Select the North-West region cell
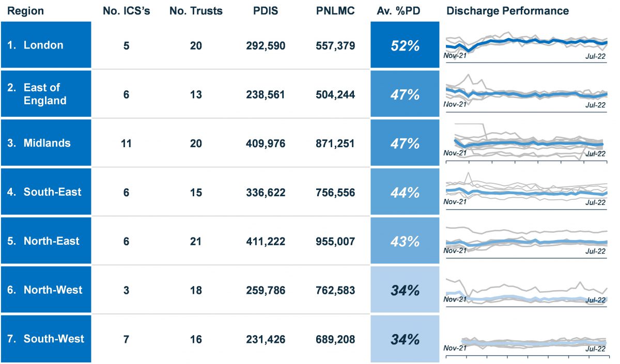This screenshot has width=620, height=364. tap(45, 290)
